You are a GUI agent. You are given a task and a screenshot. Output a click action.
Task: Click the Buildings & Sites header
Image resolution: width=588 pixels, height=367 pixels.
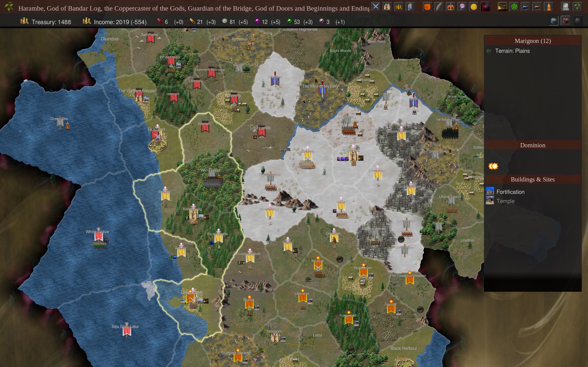(532, 179)
